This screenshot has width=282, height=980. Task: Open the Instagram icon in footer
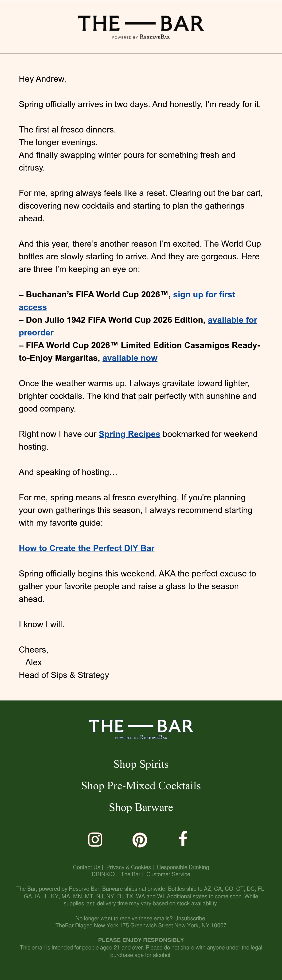[95, 839]
